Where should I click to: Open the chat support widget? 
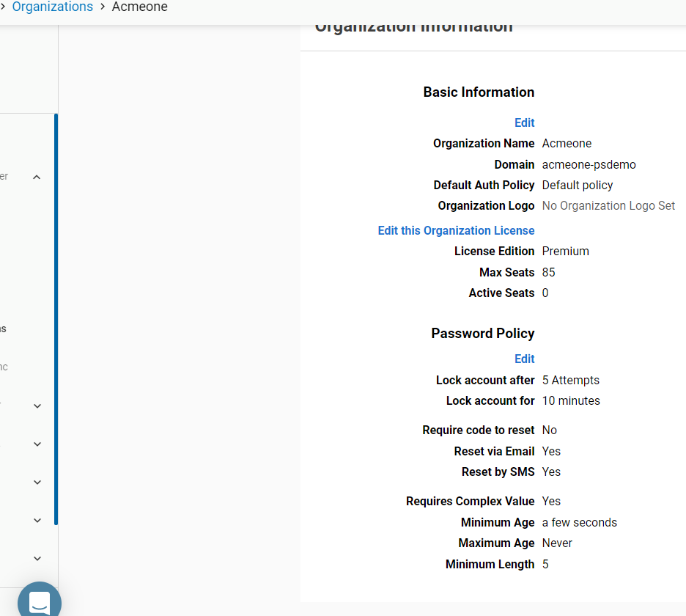[39, 601]
